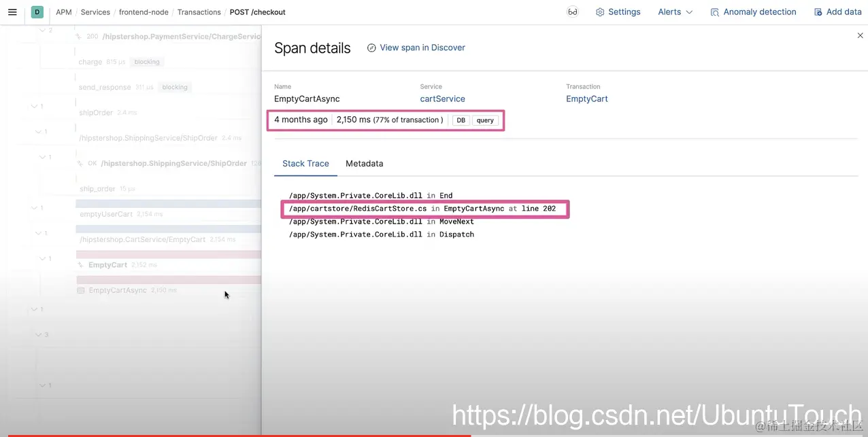Open the main navigation hamburger menu
This screenshot has width=868, height=437.
point(12,12)
